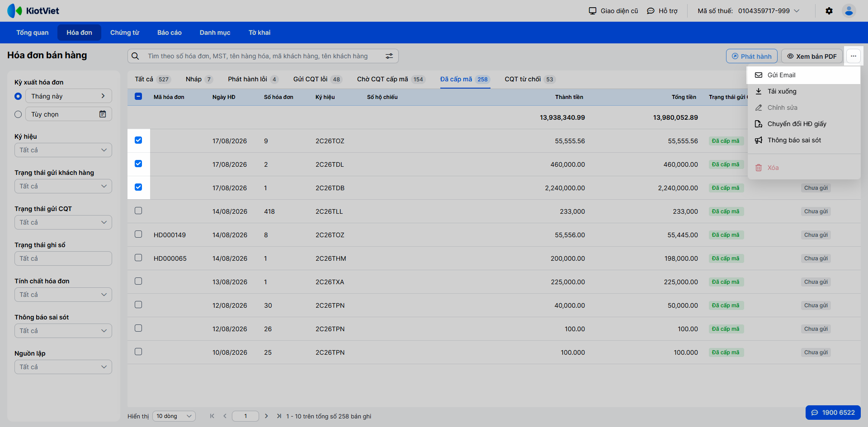Click the Trạng thái ghi sổ field

[63, 258]
